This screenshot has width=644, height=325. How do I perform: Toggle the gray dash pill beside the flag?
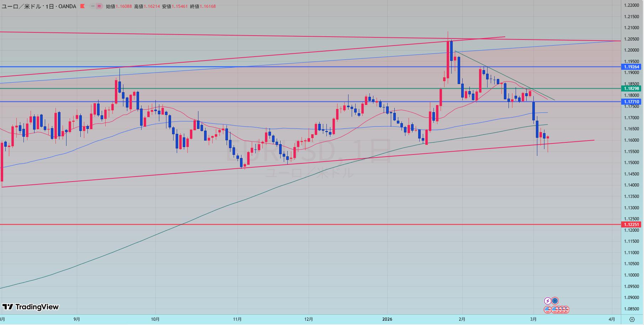tap(93, 6)
